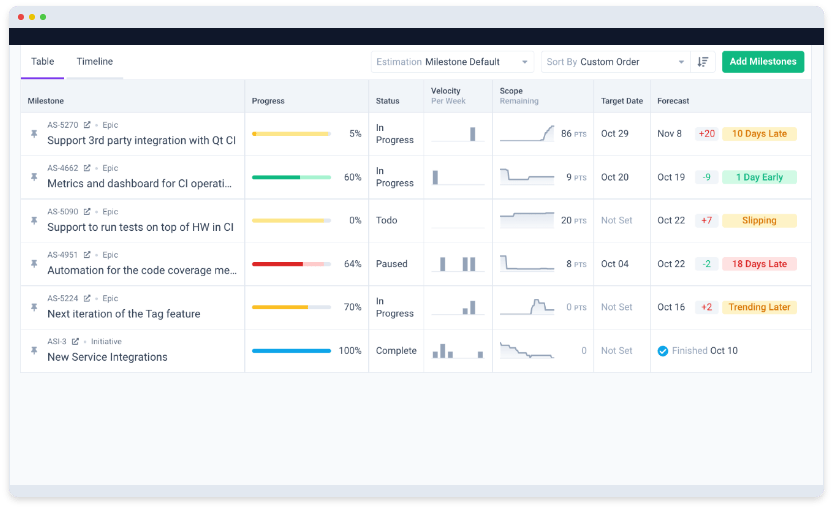The width and height of the screenshot is (833, 509).
Task: Open the Next iteration of the Tag feature milestone
Action: [x=123, y=314]
